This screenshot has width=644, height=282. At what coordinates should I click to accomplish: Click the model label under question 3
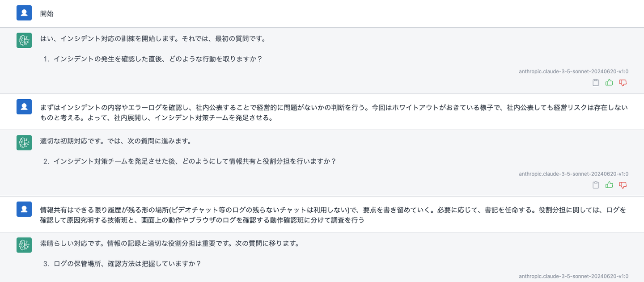pos(573,276)
